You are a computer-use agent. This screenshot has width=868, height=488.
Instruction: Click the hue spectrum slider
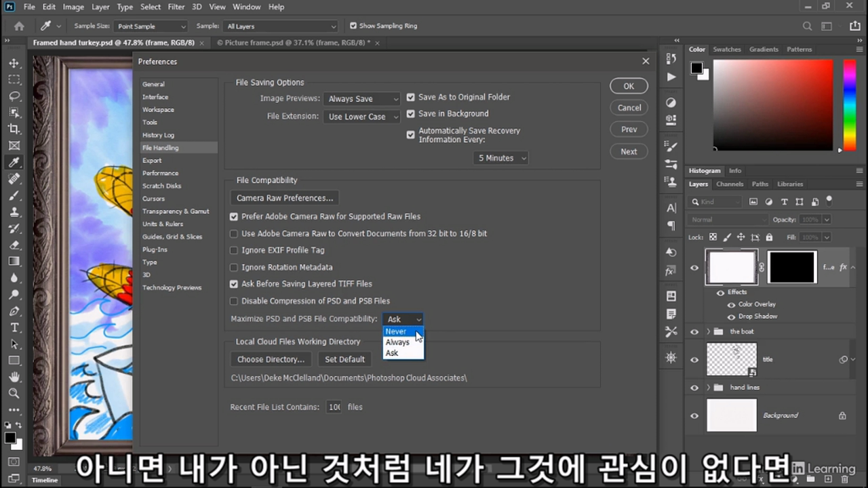[x=849, y=105]
